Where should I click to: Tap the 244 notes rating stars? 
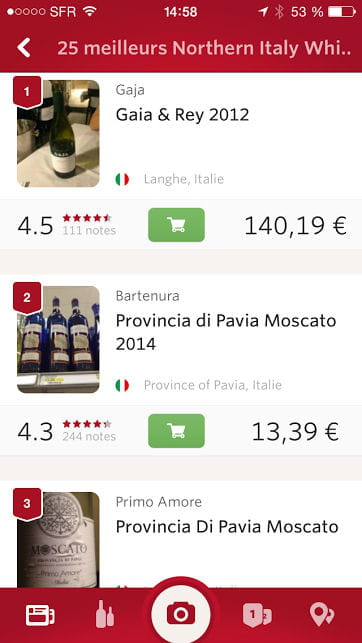click(87, 424)
